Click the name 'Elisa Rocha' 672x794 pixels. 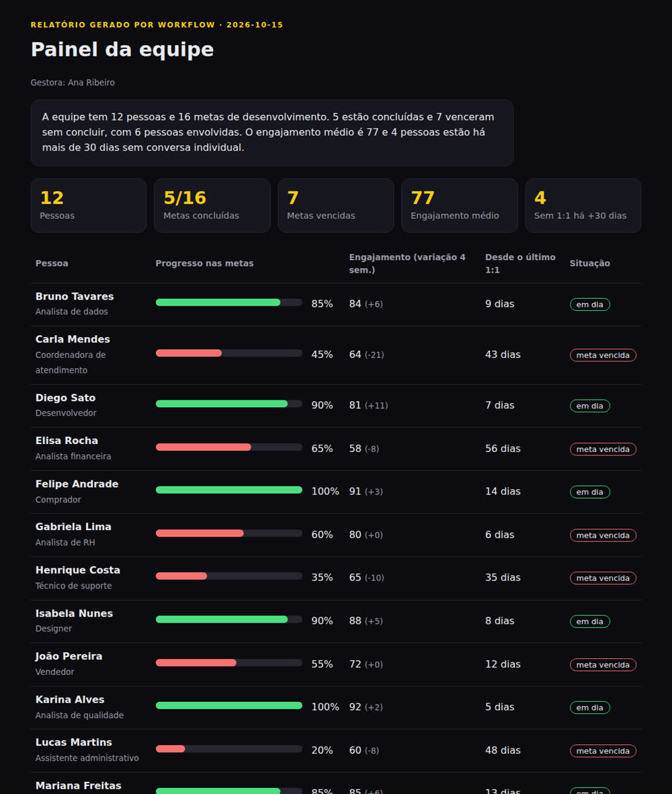coord(67,441)
